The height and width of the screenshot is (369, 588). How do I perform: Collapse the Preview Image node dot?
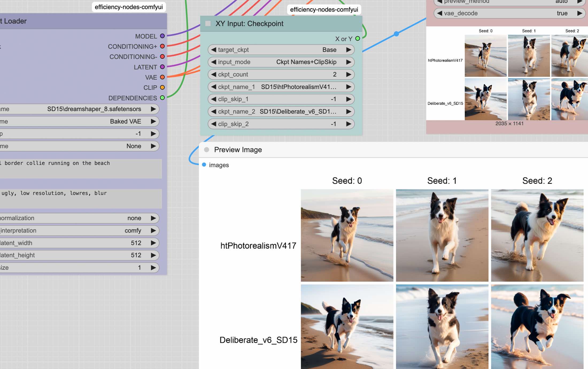[207, 150]
